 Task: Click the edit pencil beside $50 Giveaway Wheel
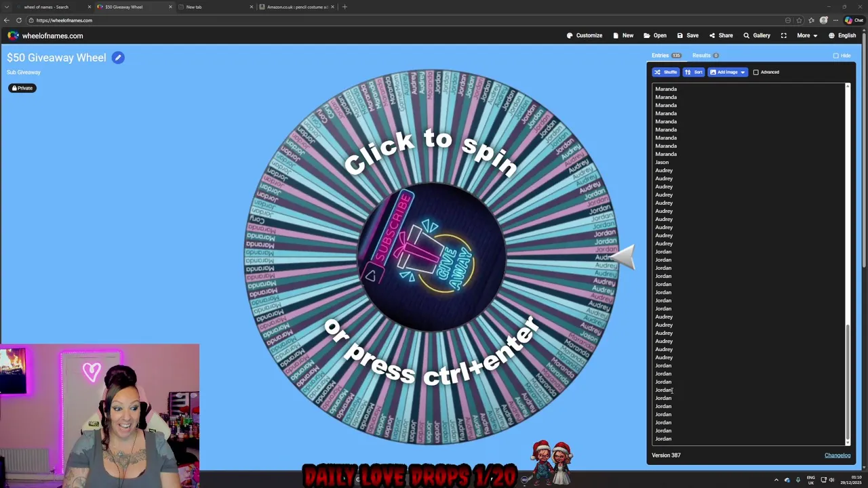(118, 58)
